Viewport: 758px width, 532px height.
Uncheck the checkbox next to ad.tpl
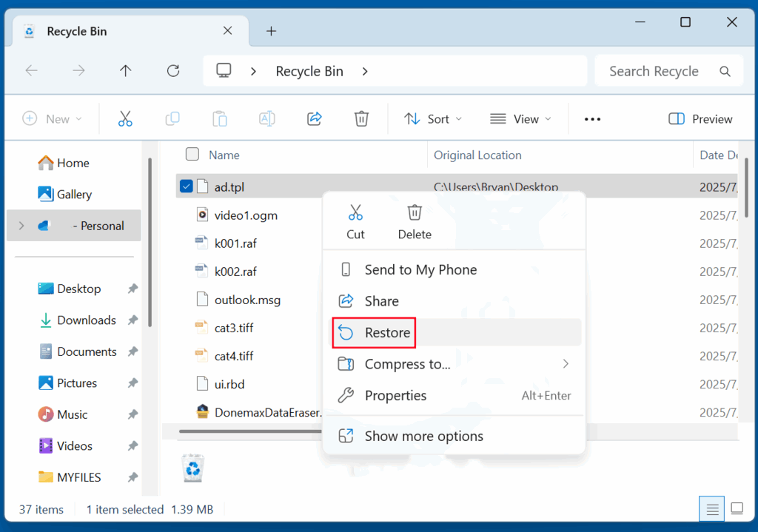[187, 186]
